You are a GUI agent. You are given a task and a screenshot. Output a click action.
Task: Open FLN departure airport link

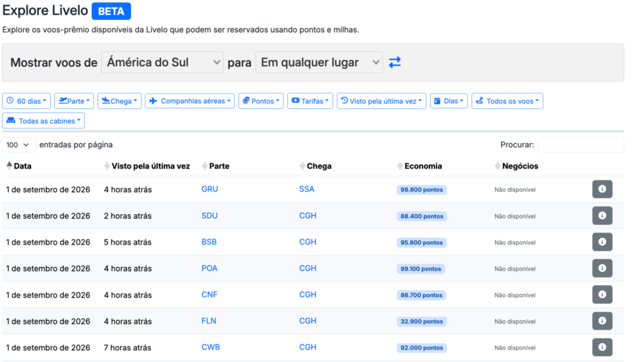click(x=209, y=321)
